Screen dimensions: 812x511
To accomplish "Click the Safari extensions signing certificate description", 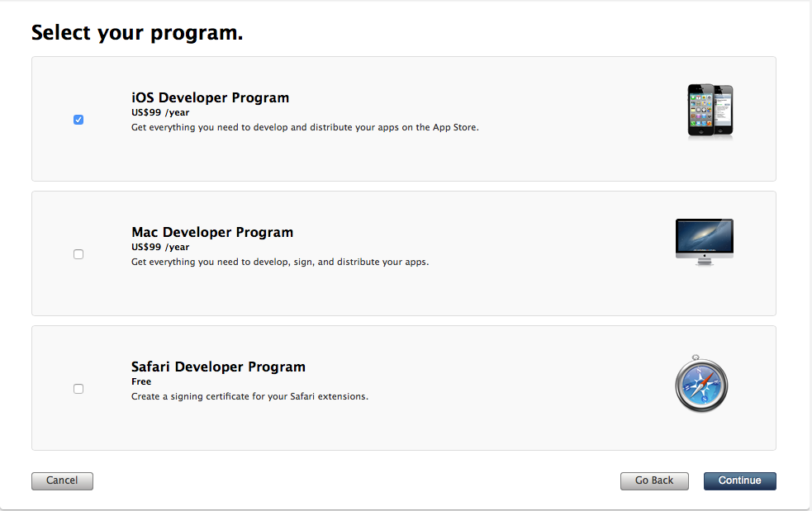I will [x=249, y=396].
